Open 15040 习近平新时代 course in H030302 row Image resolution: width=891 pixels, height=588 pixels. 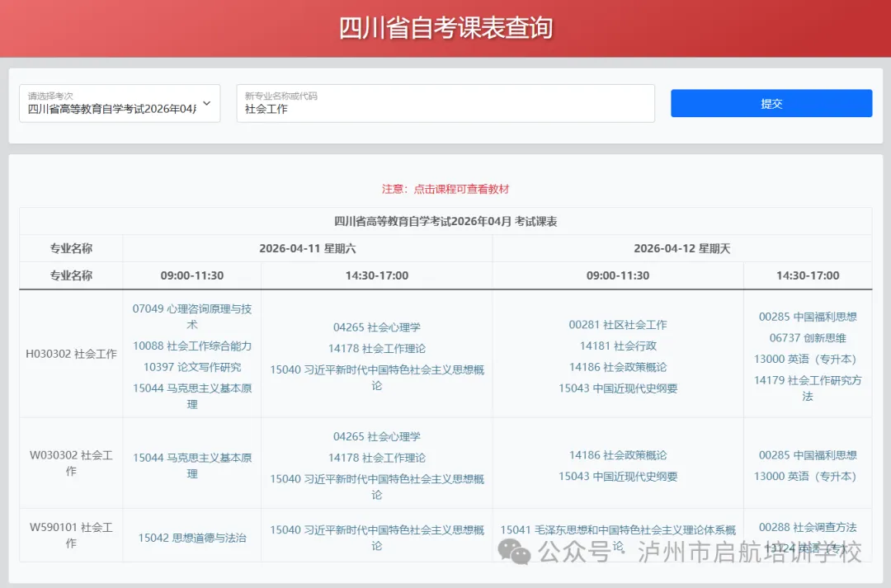point(377,378)
